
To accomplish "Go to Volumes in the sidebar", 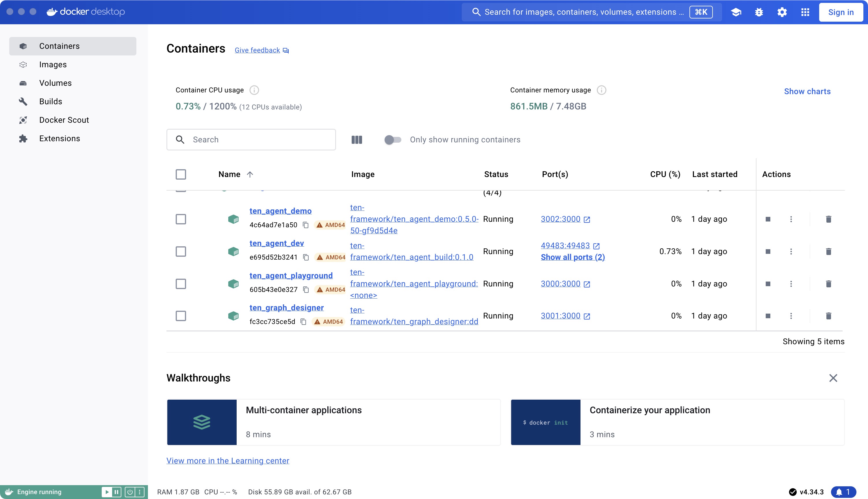I will [73, 83].
